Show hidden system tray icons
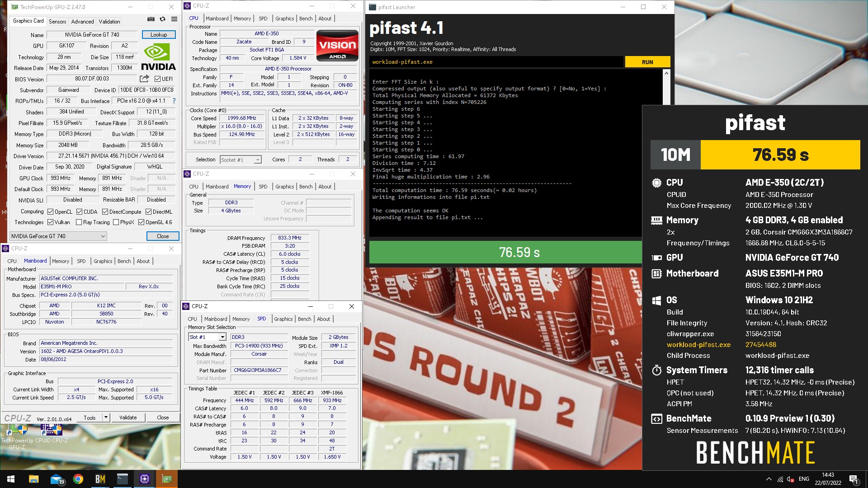868x488 pixels. 769,479
